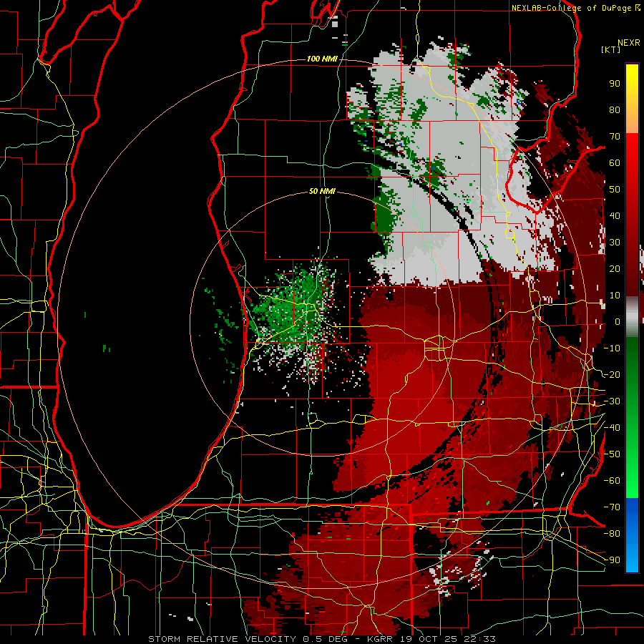Select the positive 20 velocity scale label
Image resolution: width=644 pixels, height=644 pixels.
[615, 268]
